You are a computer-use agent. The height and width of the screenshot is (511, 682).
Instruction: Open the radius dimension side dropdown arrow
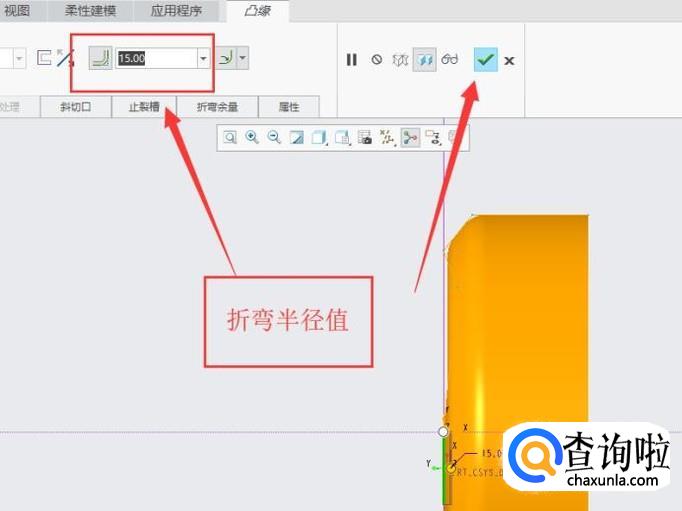243,59
